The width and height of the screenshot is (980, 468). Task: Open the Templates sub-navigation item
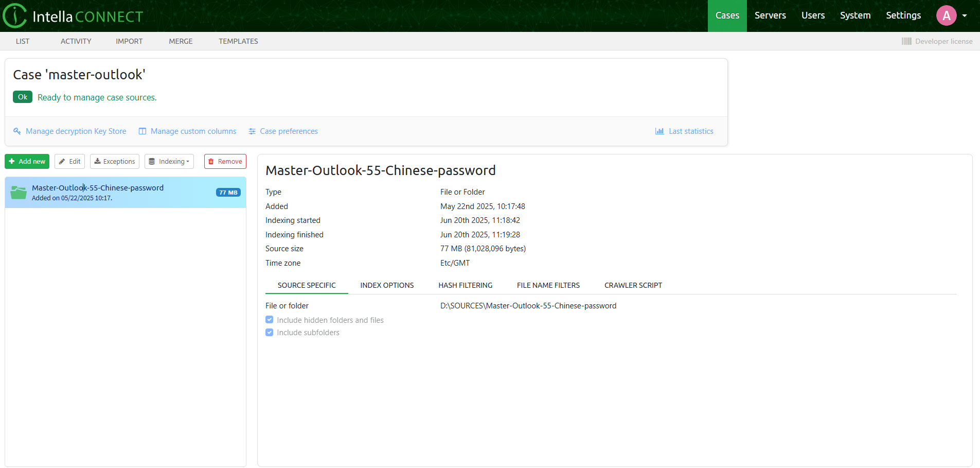tap(238, 41)
